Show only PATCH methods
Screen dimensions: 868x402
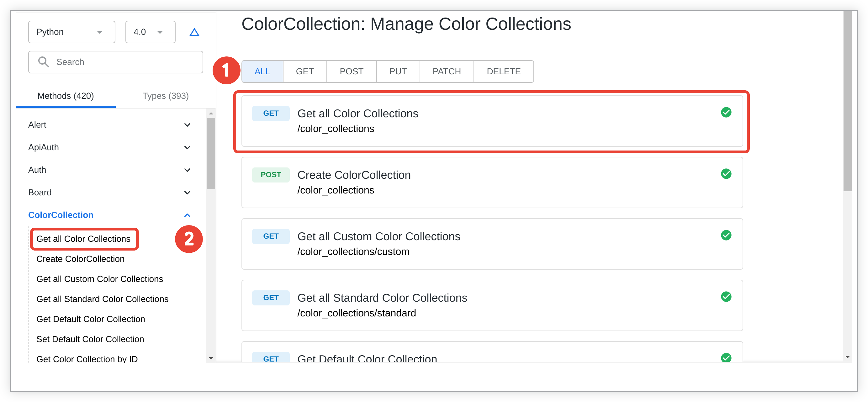(446, 71)
